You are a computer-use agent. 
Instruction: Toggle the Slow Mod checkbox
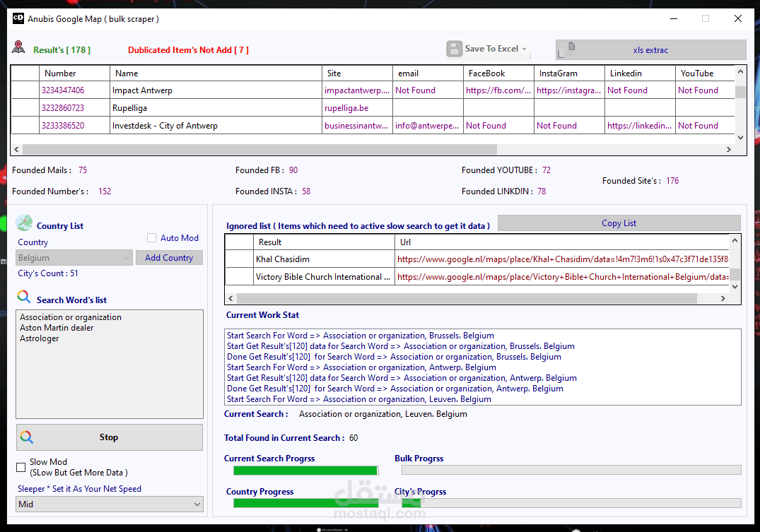pos(21,467)
